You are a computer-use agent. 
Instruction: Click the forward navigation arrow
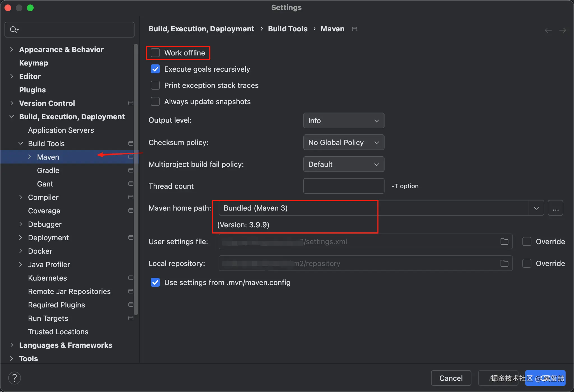(563, 30)
